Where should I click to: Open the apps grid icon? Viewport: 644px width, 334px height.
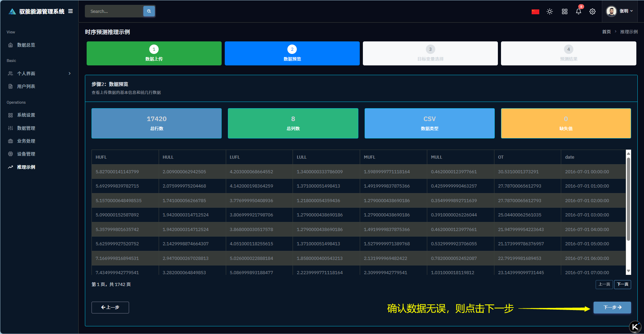click(x=564, y=11)
